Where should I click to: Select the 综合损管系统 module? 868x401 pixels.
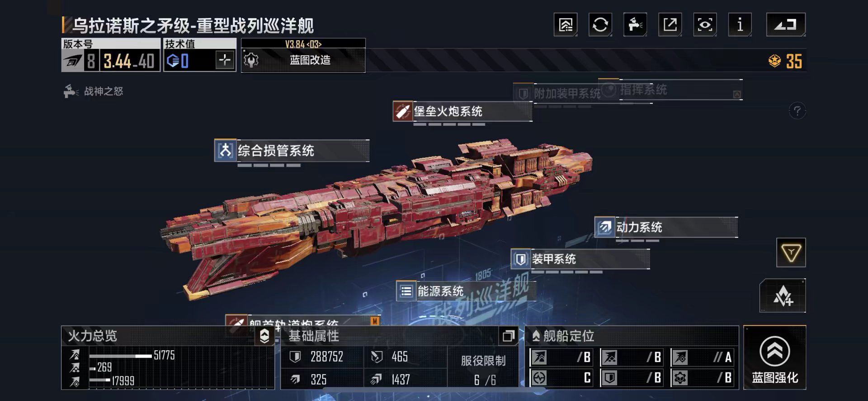[x=292, y=150]
